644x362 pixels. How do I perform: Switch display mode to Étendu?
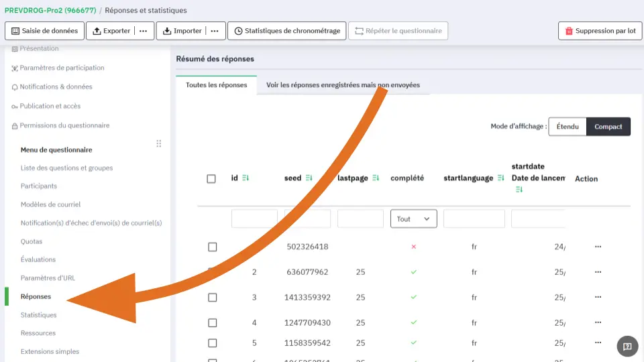[x=567, y=127]
